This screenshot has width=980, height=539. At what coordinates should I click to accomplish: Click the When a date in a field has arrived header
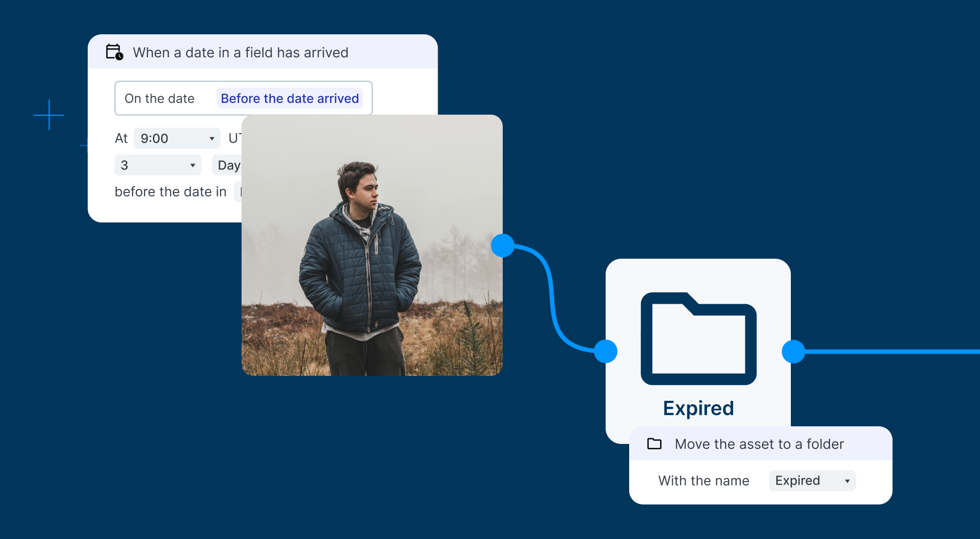click(241, 52)
